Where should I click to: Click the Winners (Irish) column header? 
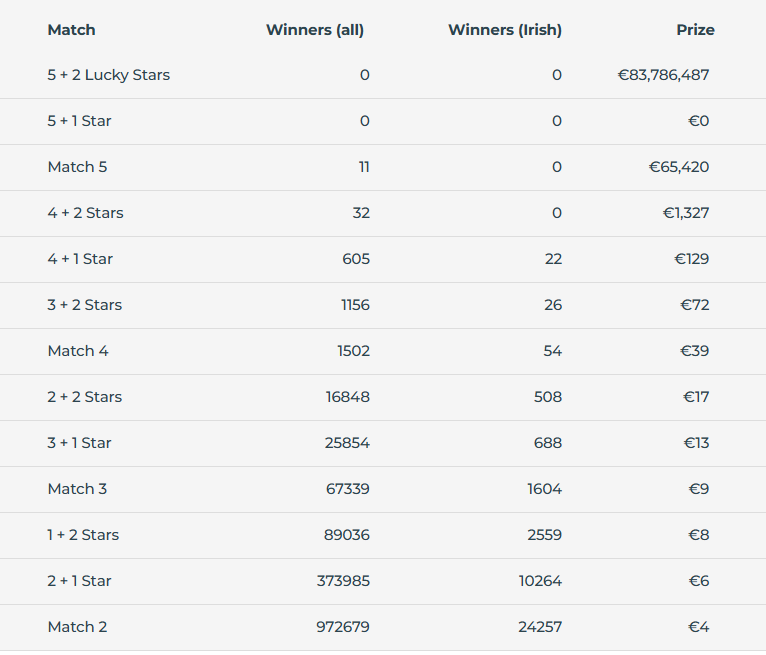pyautogui.click(x=505, y=30)
